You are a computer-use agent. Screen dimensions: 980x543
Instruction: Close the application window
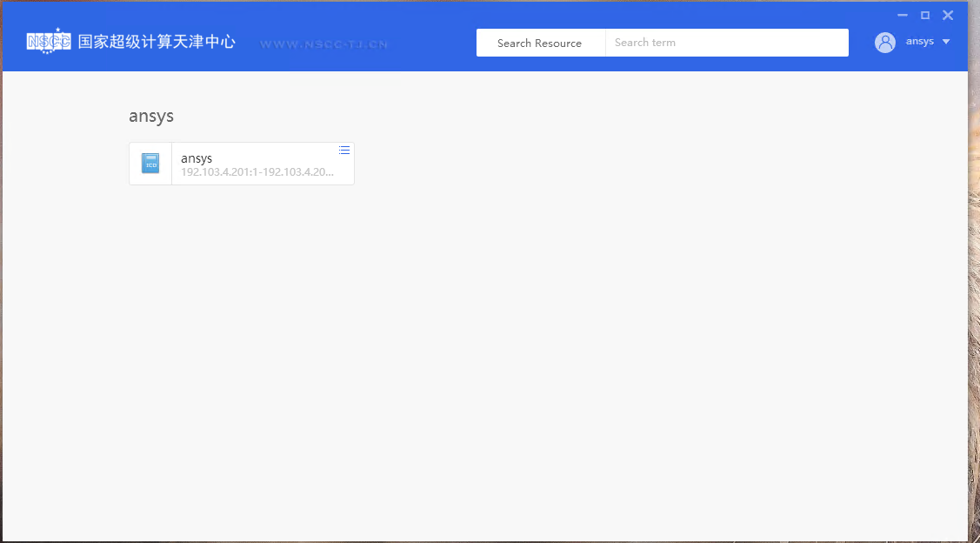[948, 15]
